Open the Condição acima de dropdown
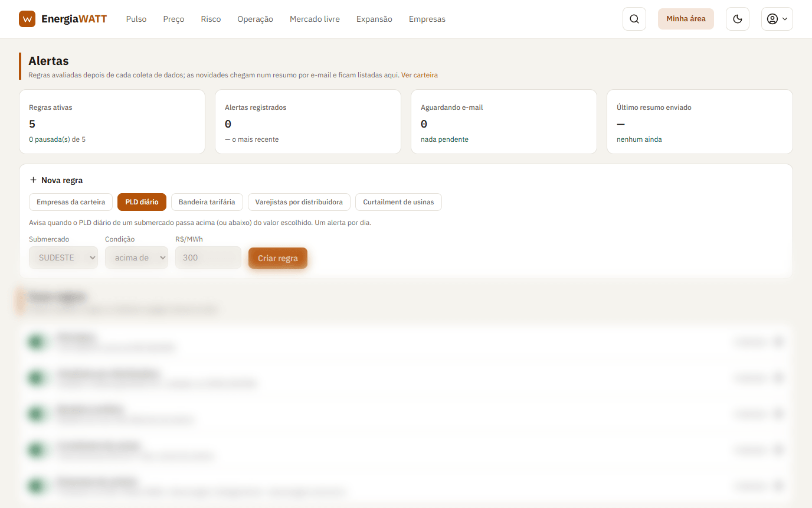The height and width of the screenshot is (508, 812). click(x=136, y=258)
